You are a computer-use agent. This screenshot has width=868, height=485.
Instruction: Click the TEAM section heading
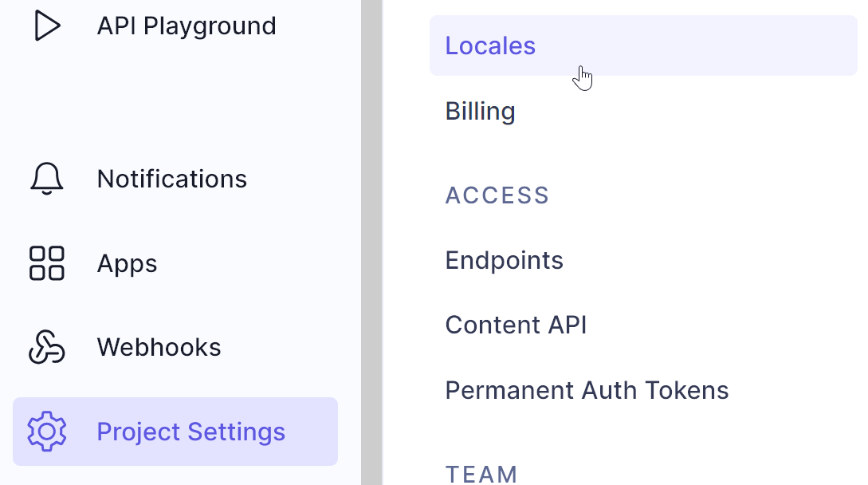click(481, 474)
